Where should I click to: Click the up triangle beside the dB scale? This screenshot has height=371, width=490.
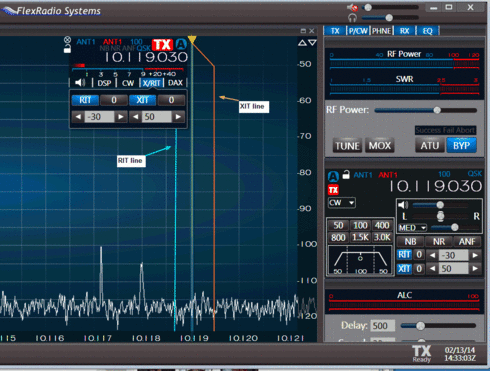[x=302, y=43]
